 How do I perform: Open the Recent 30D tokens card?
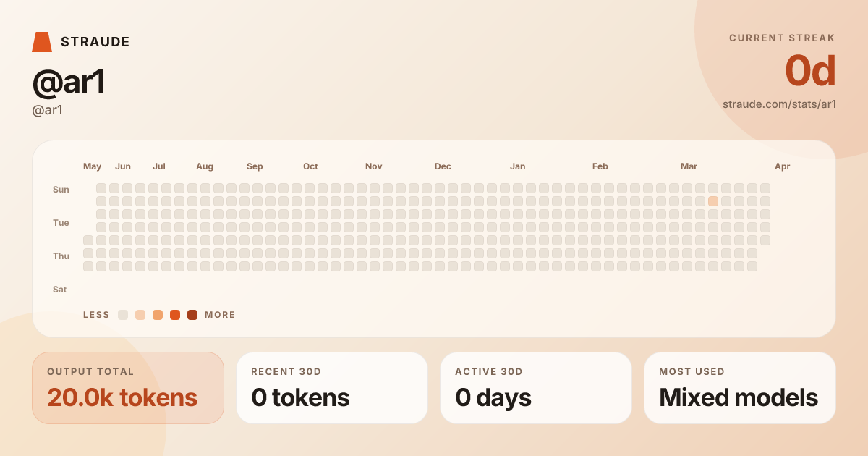332,388
